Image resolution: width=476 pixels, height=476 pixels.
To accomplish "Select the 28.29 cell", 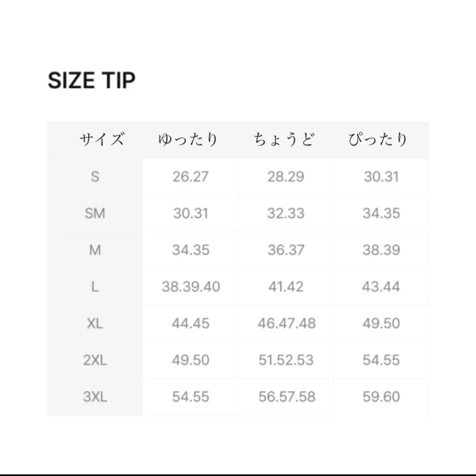I will 286,177.
